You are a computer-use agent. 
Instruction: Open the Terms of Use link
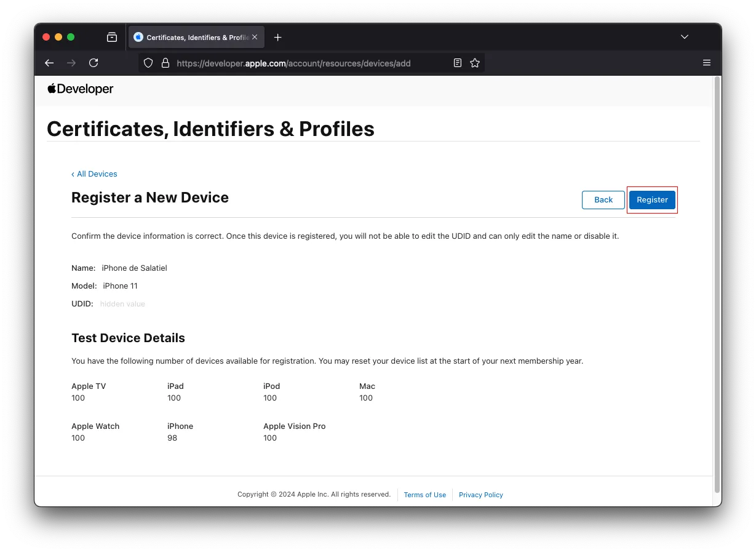(x=425, y=495)
